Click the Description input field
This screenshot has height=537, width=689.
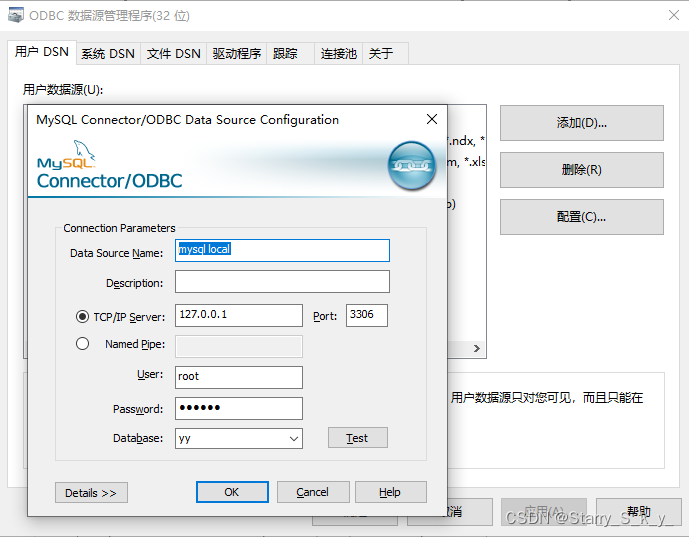[x=282, y=282]
